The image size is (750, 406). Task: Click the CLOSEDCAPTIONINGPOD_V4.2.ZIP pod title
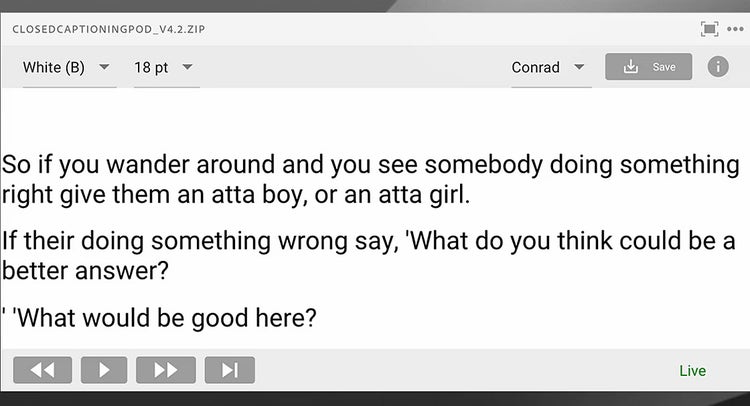coord(109,28)
